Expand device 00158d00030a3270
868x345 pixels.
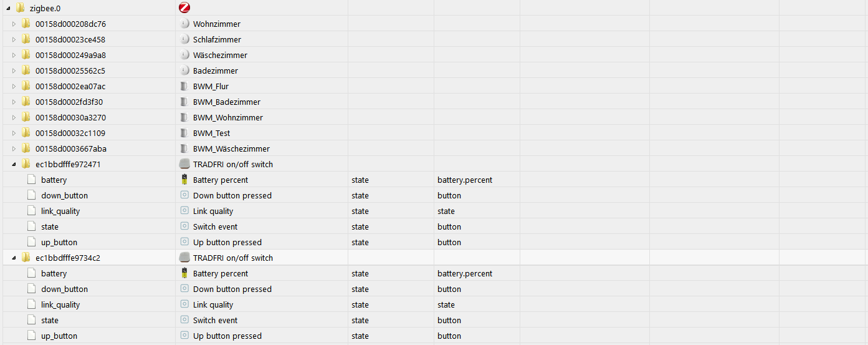tap(14, 117)
